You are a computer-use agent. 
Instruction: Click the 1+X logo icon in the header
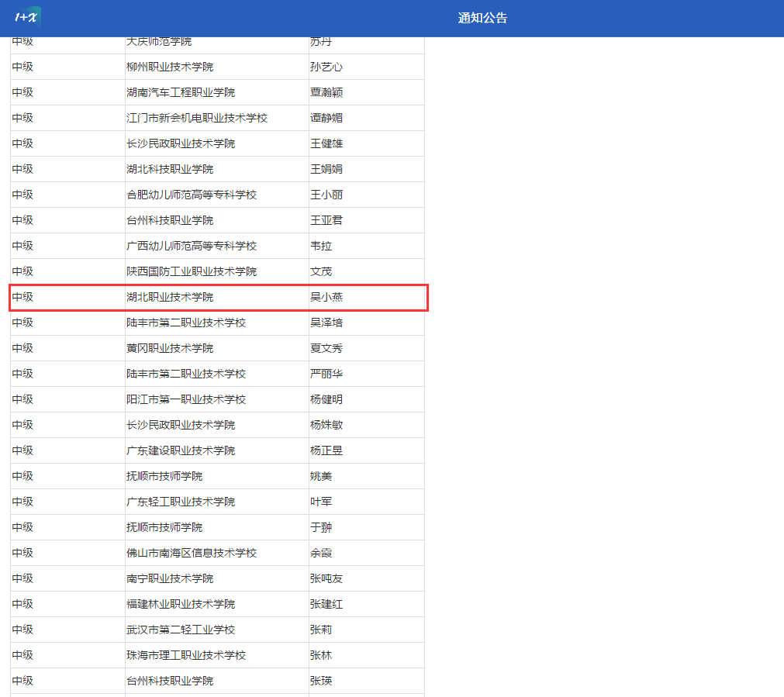point(27,16)
